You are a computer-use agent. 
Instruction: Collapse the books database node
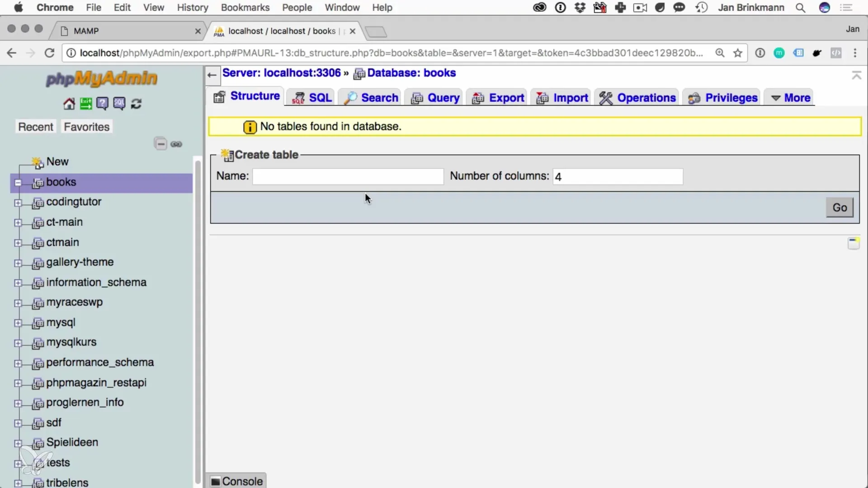18,183
